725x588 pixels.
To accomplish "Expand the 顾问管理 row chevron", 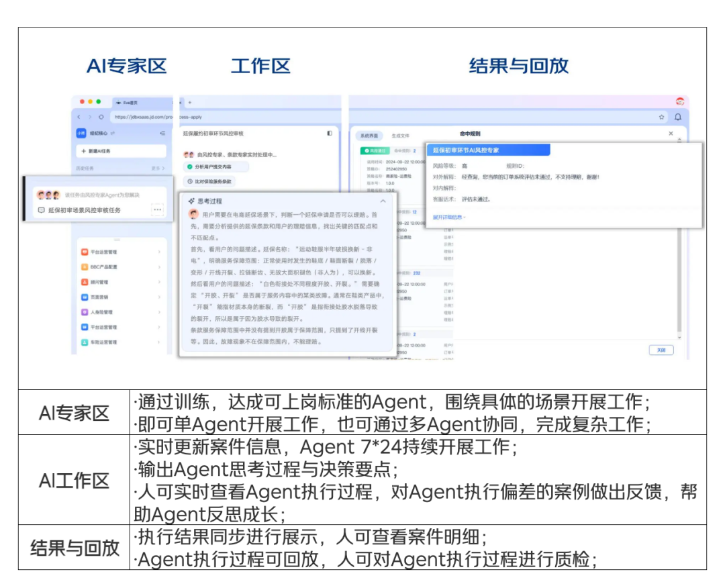I will point(159,282).
